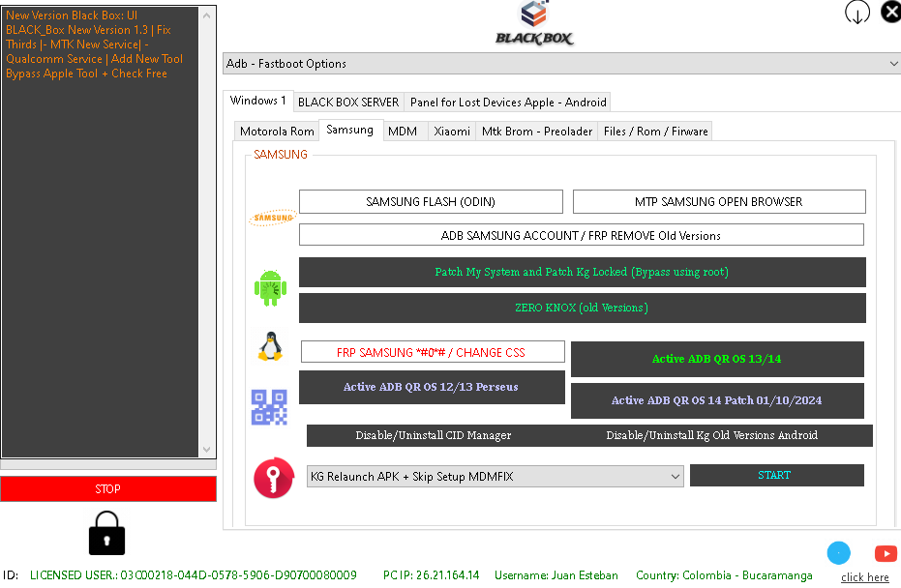Viewport: 901px width, 588px height.
Task: Click the Samsung logo icon
Action: (273, 218)
